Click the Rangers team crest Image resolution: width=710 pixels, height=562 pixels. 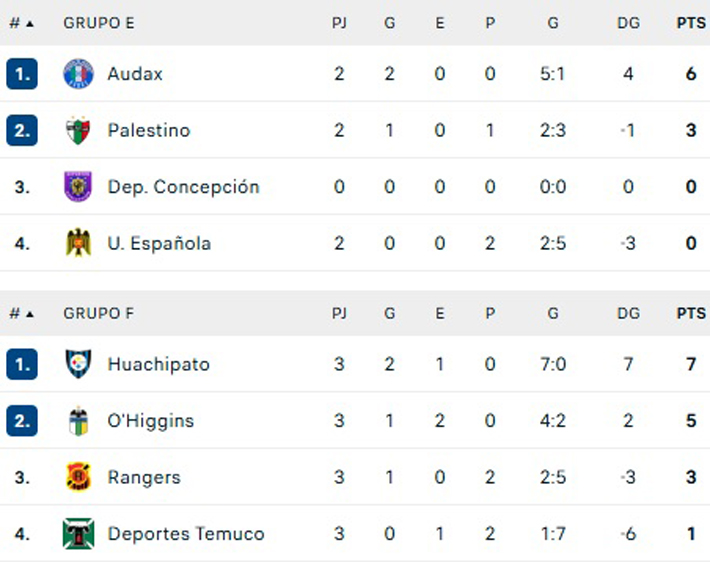point(78,477)
